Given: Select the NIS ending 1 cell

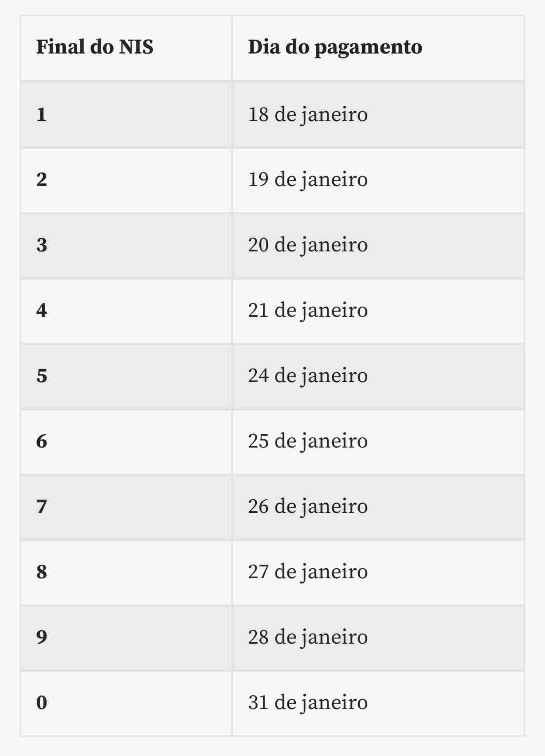Looking at the screenshot, I should click(126, 115).
